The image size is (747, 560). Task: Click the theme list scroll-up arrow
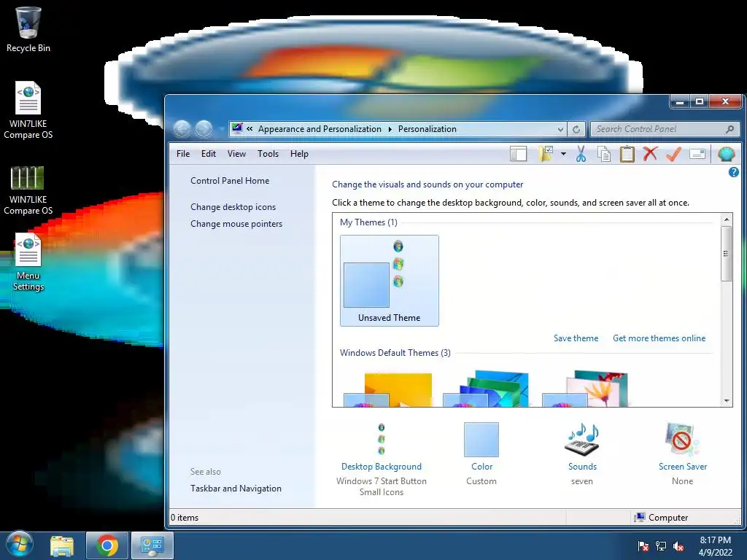pyautogui.click(x=726, y=219)
